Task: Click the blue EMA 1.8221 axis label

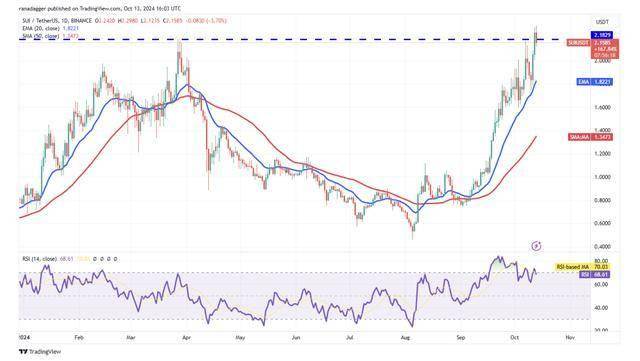Action: [x=596, y=82]
